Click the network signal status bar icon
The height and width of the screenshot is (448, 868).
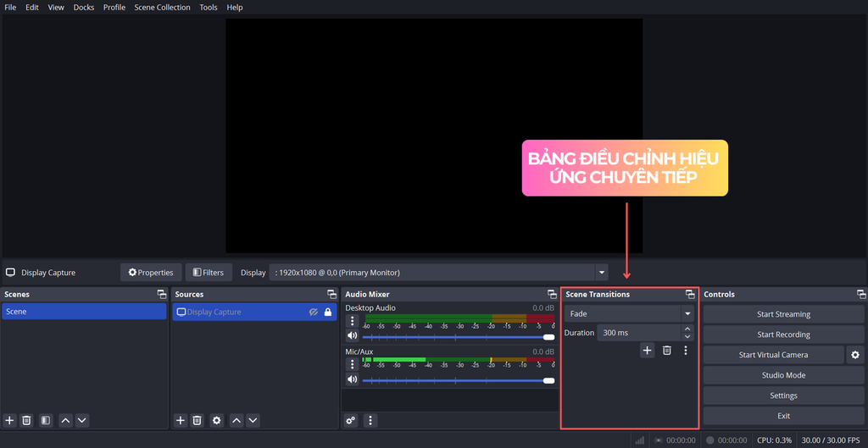click(639, 440)
